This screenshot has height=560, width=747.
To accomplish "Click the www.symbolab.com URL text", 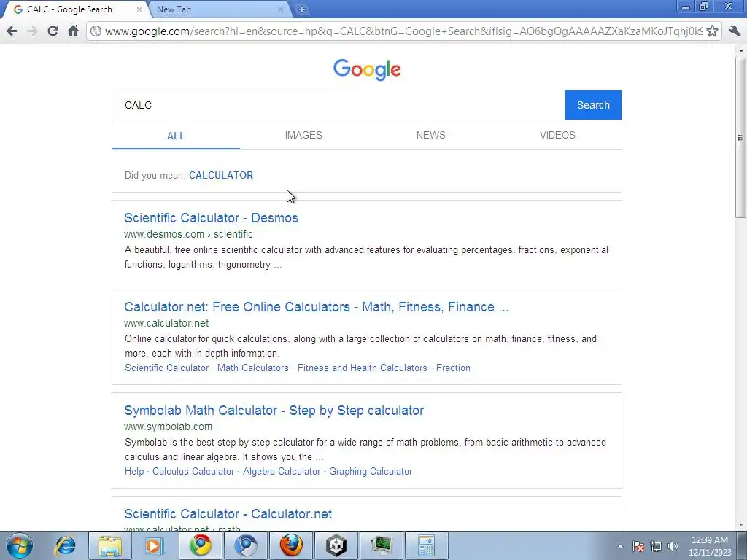I will click(x=169, y=427).
